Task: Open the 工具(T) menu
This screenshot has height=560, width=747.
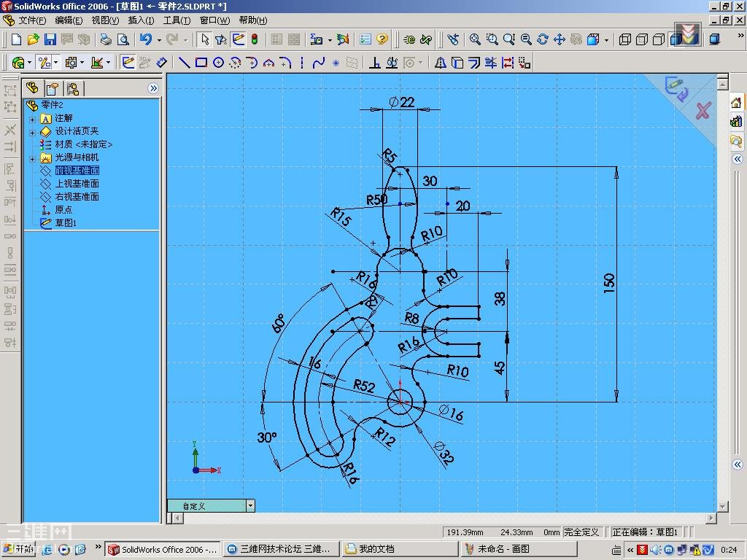Action: tap(177, 20)
